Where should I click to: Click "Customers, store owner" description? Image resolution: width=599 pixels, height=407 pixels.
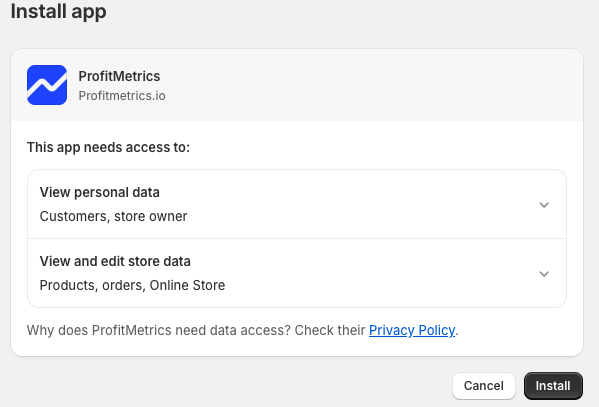tap(113, 216)
